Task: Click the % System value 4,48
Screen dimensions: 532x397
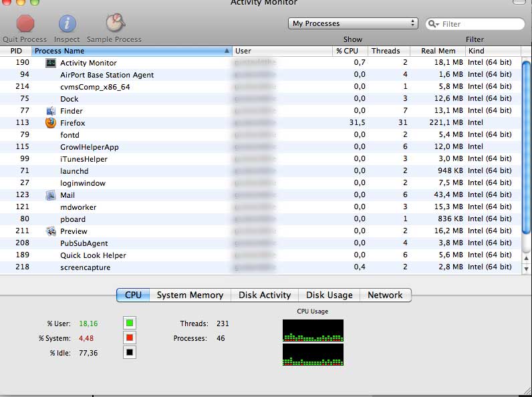Action: [x=86, y=338]
